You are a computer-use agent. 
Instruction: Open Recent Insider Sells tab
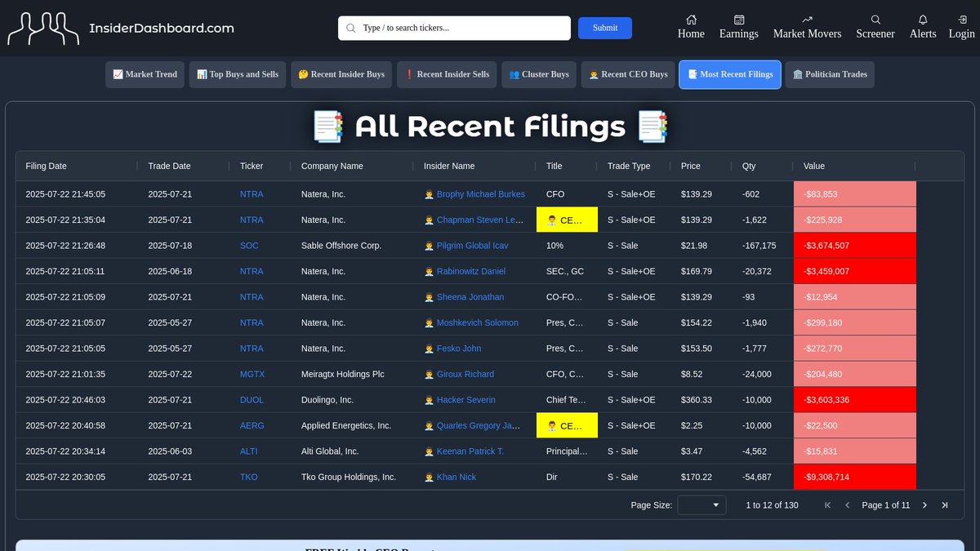447,74
